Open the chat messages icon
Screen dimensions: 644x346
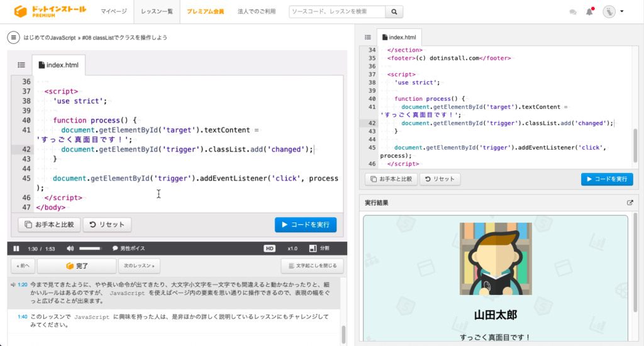[x=573, y=12]
